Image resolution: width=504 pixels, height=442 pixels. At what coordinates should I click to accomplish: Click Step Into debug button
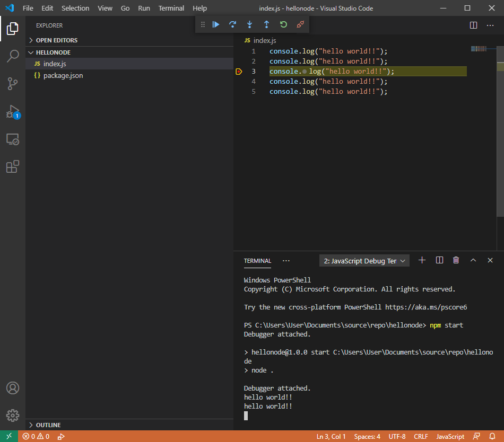250,24
